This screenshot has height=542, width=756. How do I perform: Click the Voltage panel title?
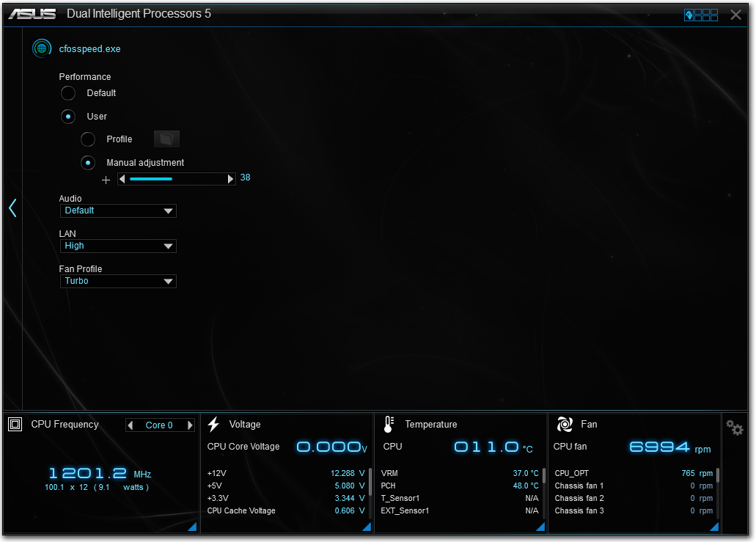[x=245, y=425]
